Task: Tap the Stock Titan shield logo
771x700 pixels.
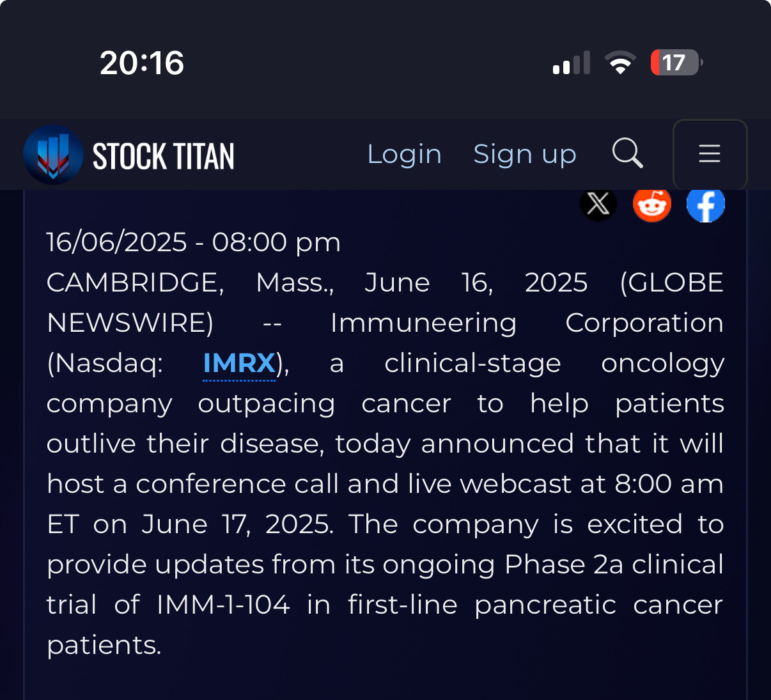Action: click(x=53, y=155)
